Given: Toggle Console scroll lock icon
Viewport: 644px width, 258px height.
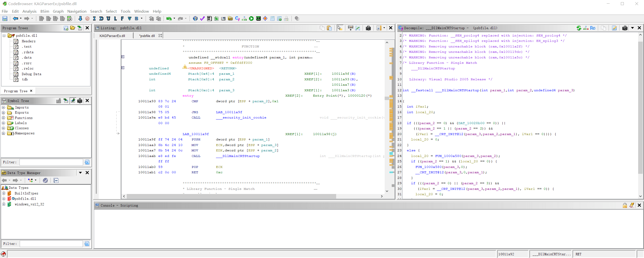Looking at the screenshot, I should coord(625,205).
